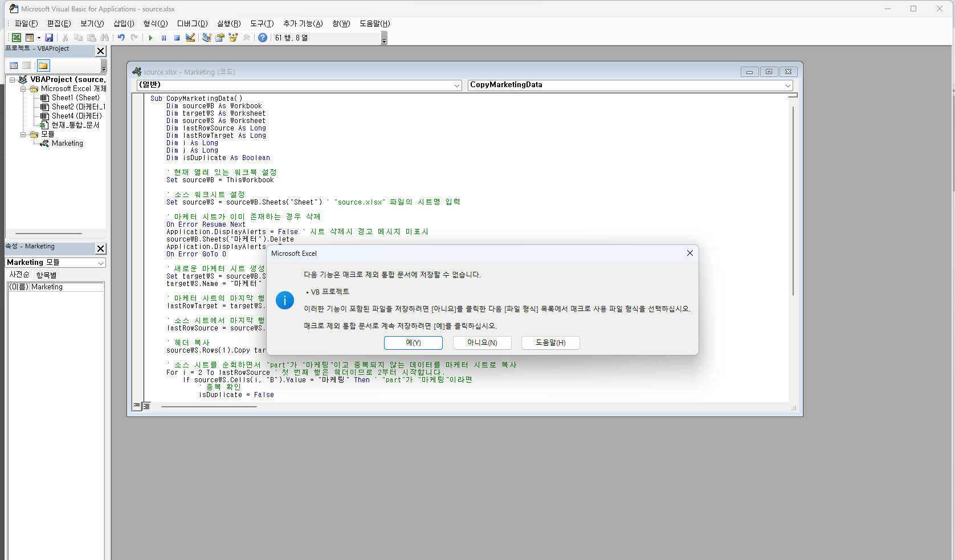This screenshot has height=560, width=955.
Task: Open the 도움말(H) menu
Action: [375, 23]
